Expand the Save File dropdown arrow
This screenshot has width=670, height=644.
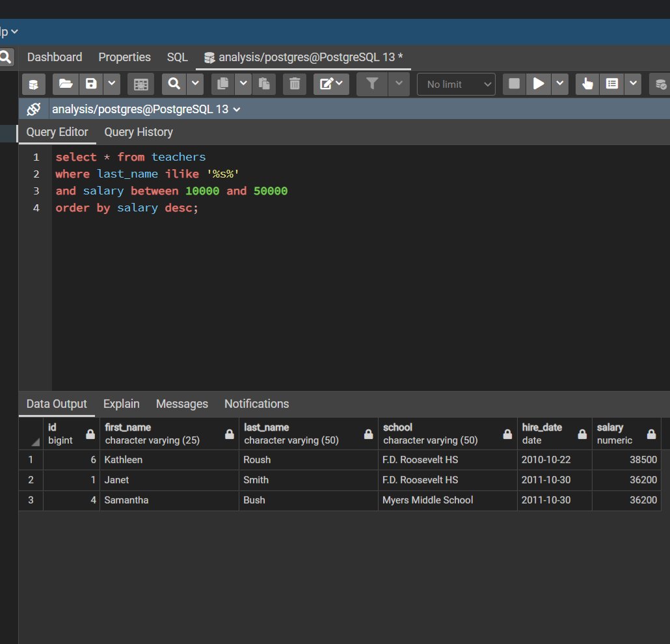pos(111,84)
